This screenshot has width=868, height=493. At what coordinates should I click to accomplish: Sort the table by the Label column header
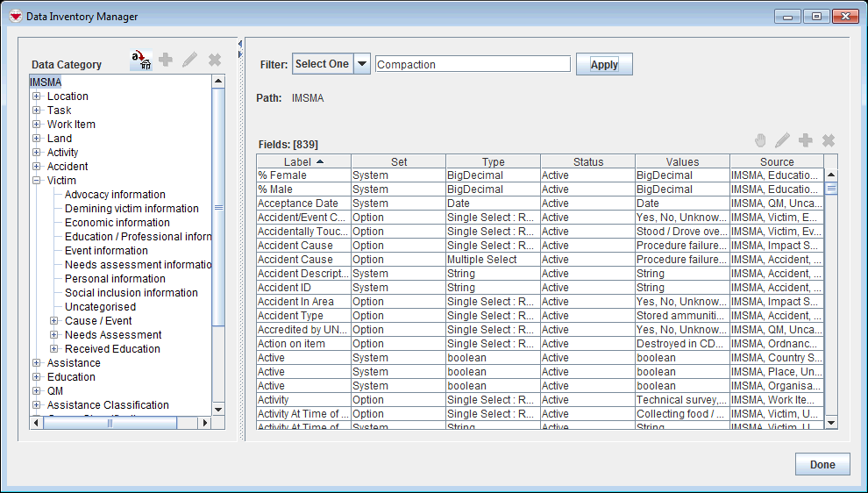coord(303,161)
